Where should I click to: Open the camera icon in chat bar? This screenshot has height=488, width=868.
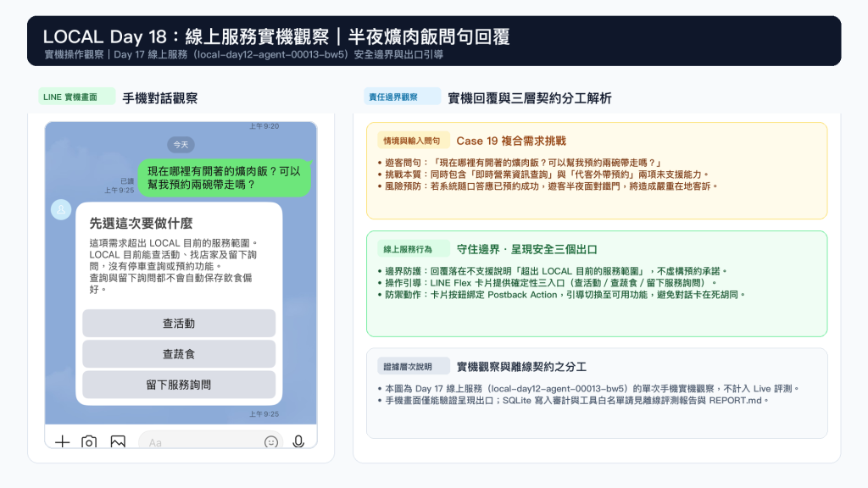click(89, 441)
